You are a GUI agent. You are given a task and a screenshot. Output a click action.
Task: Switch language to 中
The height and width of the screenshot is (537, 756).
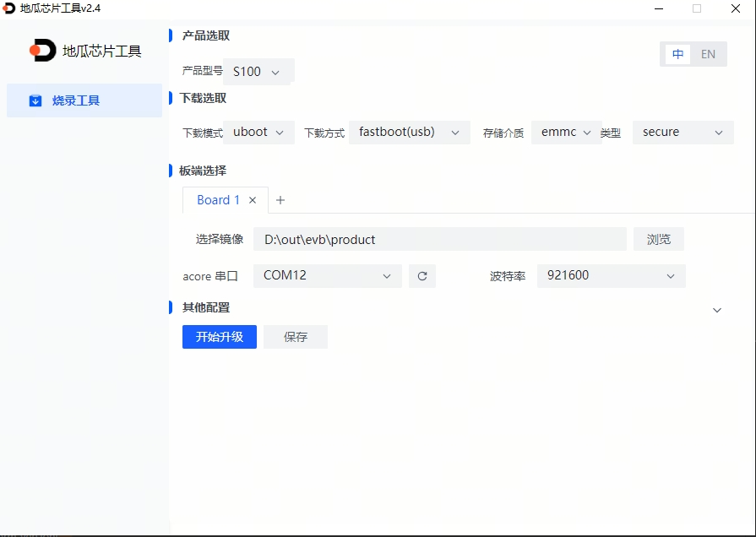678,54
